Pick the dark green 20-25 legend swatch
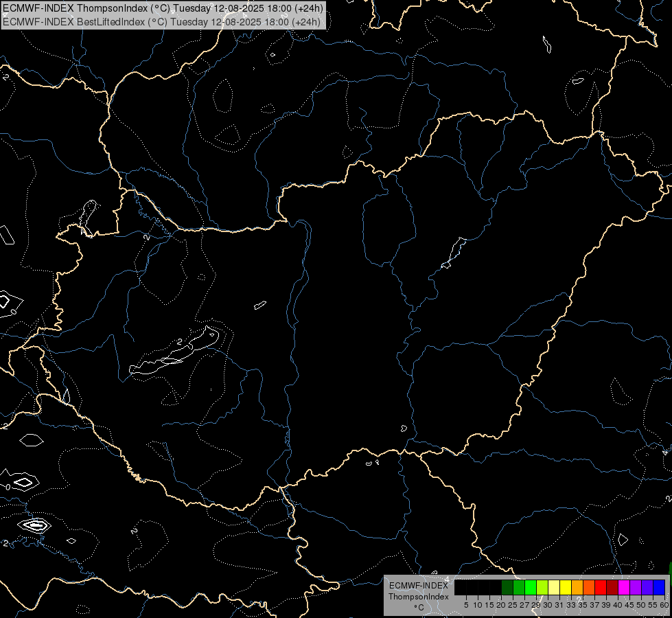 click(507, 587)
